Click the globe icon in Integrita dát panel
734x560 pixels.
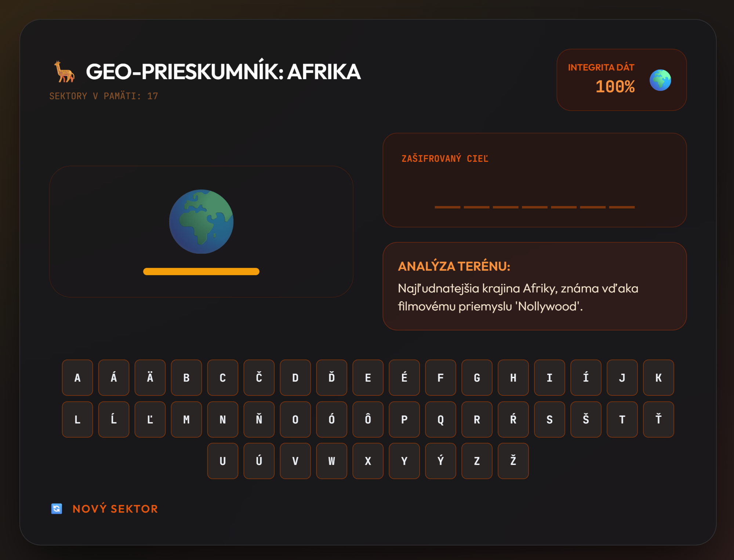[660, 80]
